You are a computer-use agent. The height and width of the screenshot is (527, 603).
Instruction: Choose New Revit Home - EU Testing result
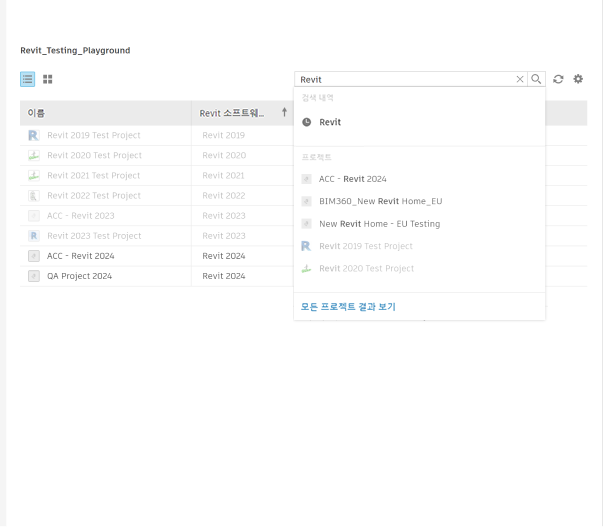(420, 224)
